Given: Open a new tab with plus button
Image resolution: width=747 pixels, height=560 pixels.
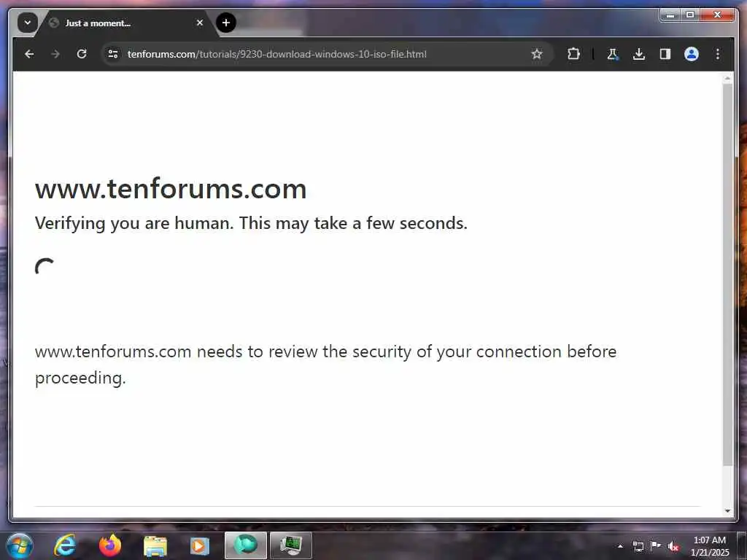Looking at the screenshot, I should point(226,23).
